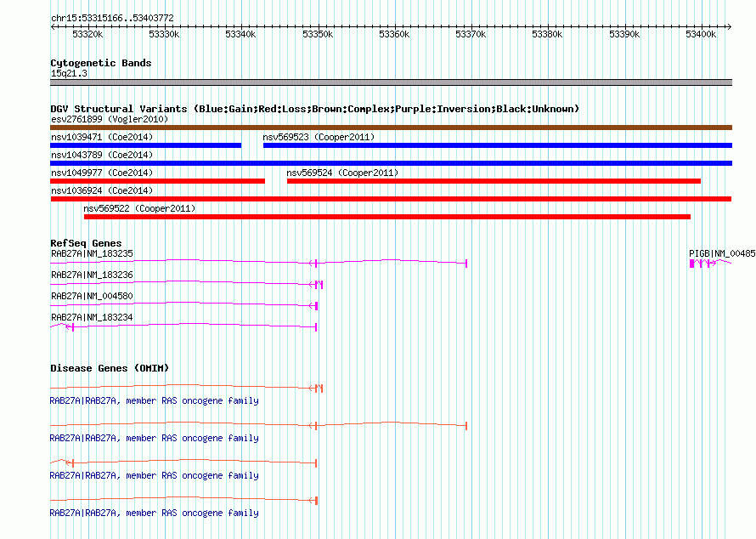The image size is (756, 539).
Task: Click the 53390k ruler tick label
Action: pos(624,35)
